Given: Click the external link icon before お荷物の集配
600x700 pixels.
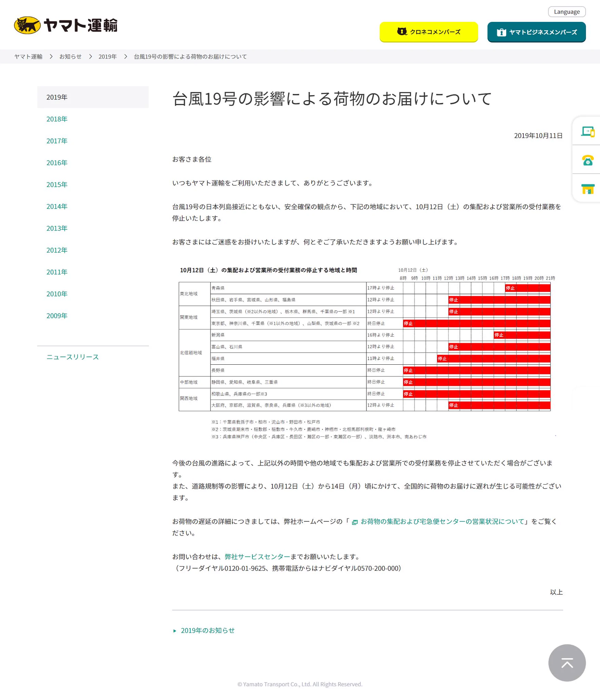Looking at the screenshot, I should (x=355, y=522).
